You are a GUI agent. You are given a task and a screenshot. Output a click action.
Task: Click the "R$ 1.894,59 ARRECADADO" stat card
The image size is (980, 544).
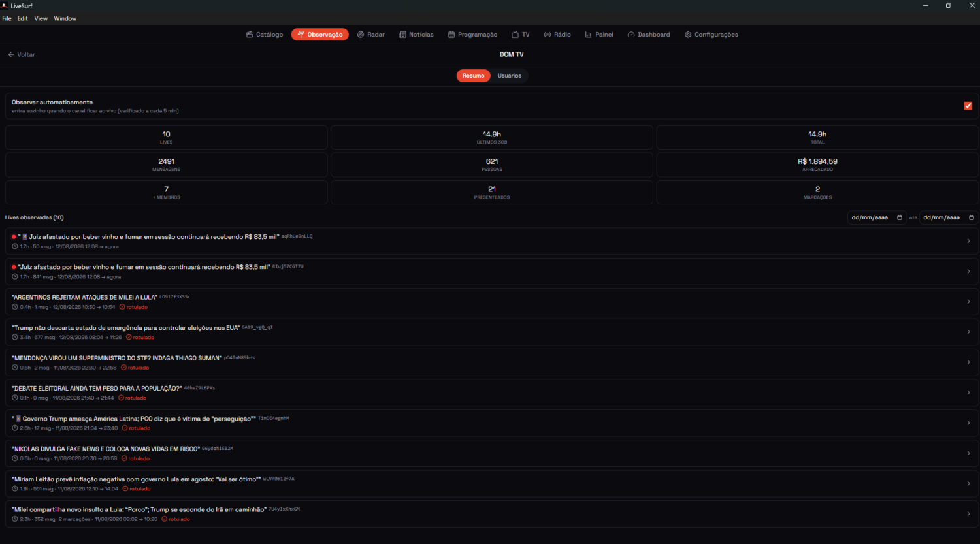(x=817, y=165)
